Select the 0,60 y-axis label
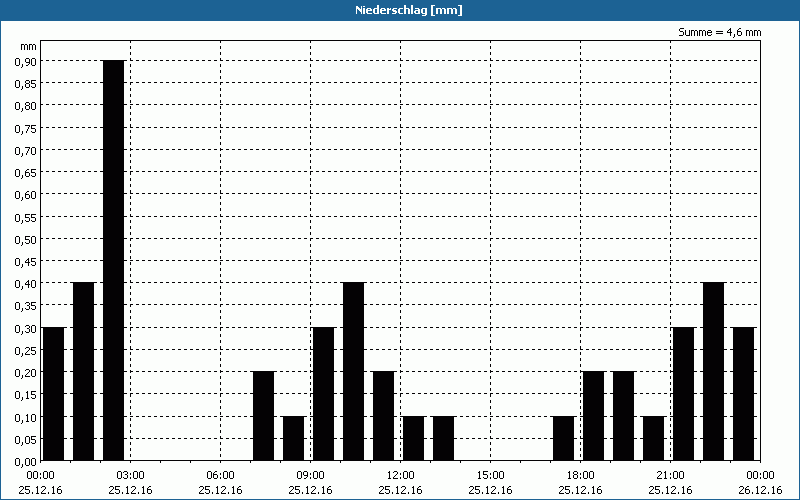 tap(26, 195)
